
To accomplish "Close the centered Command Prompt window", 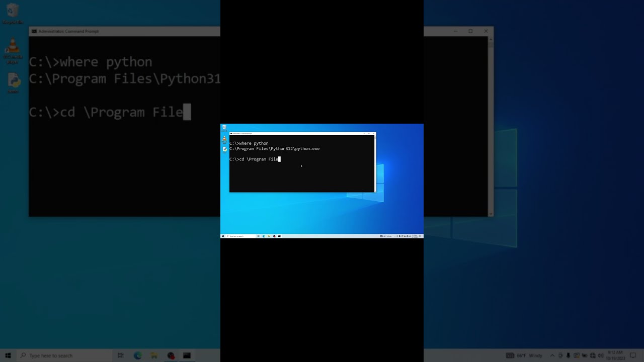I will tap(374, 133).
